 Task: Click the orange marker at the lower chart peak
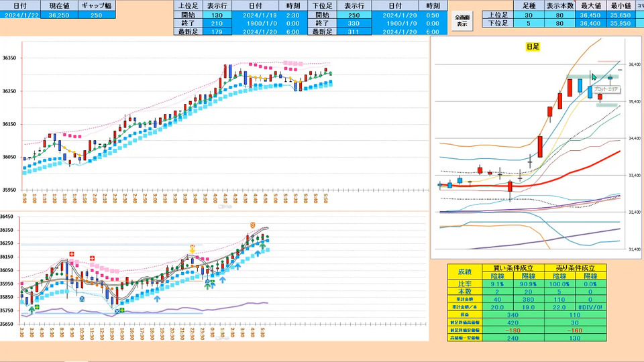(x=253, y=225)
